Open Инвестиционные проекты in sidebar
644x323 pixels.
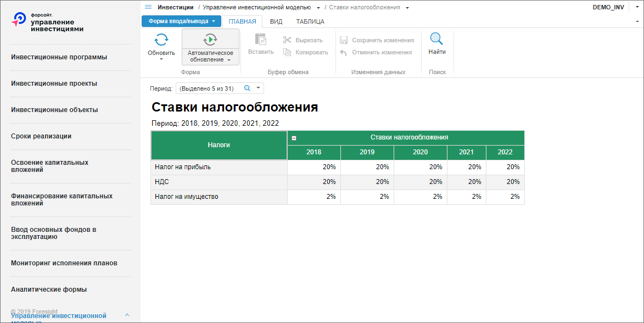pos(54,83)
